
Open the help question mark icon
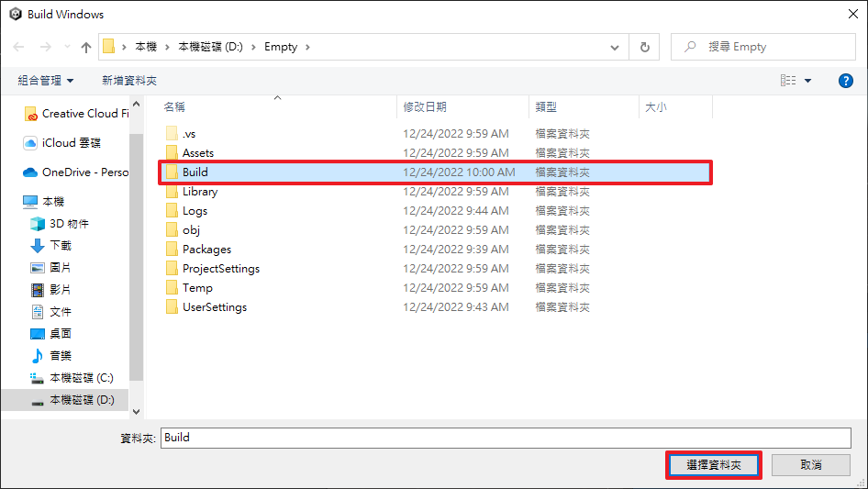coord(845,81)
